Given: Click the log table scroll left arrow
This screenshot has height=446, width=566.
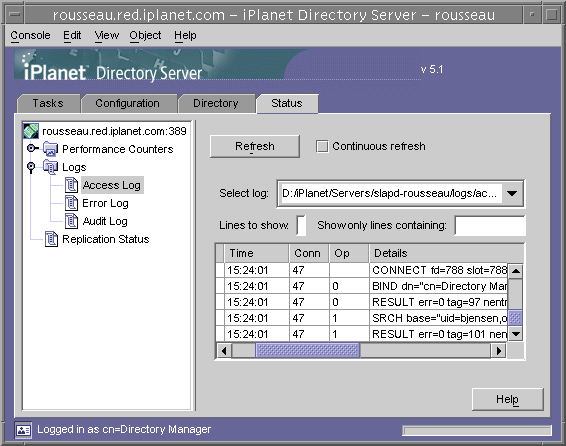Looking at the screenshot, I should (x=224, y=350).
